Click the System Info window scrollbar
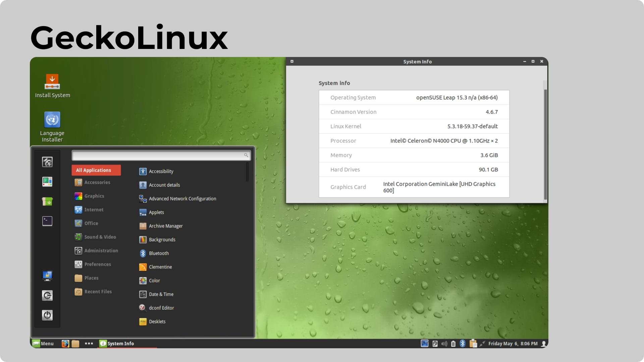The height and width of the screenshot is (362, 644). [x=545, y=144]
